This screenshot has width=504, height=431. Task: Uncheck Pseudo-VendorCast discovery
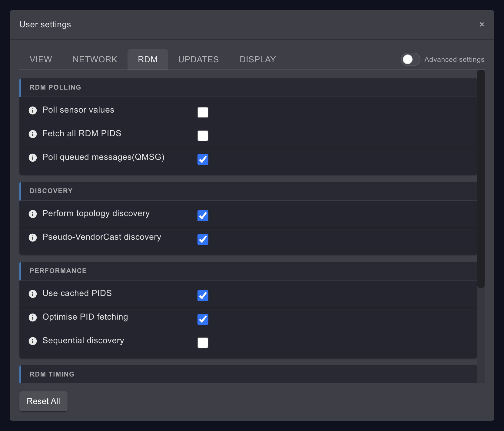tap(203, 239)
